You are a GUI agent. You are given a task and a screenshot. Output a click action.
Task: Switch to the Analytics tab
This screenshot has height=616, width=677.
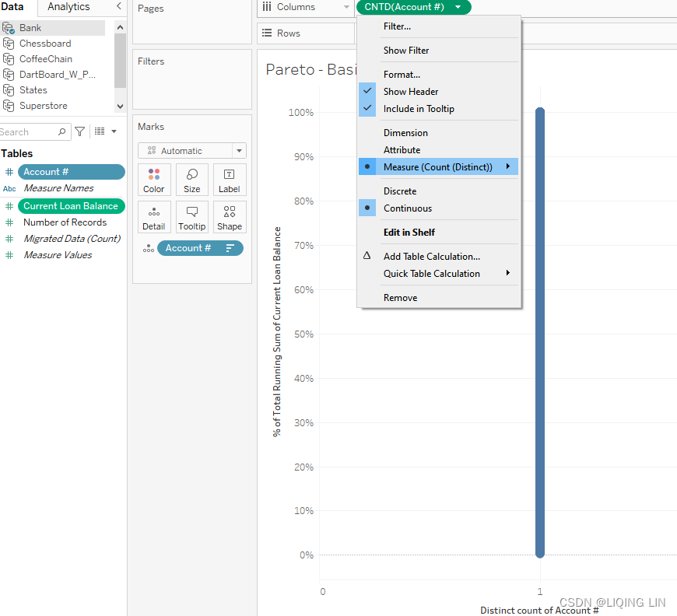[x=68, y=7]
